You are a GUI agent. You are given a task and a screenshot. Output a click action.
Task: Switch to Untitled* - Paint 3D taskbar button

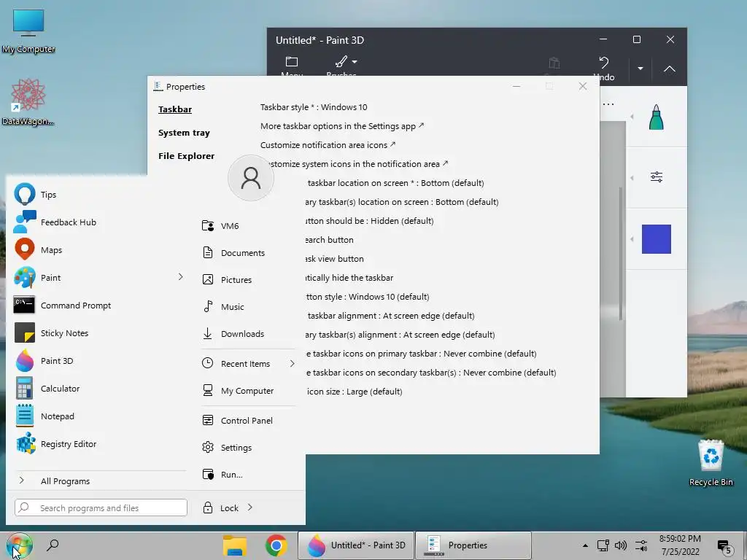356,545
